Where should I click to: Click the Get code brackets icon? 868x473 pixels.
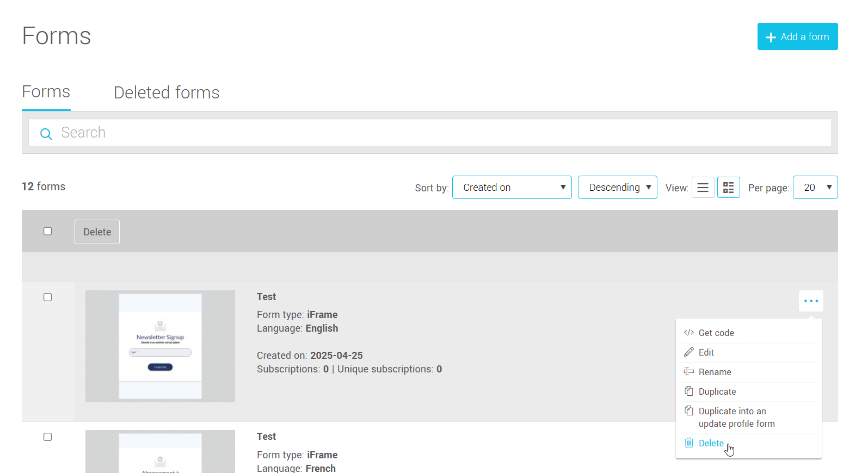pos(688,333)
